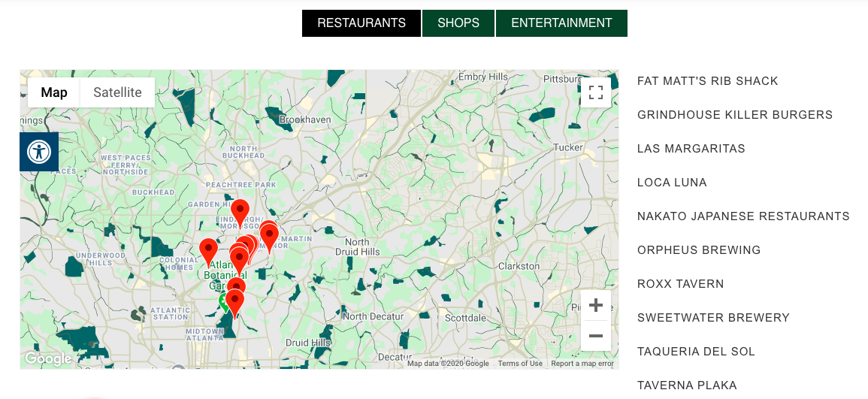Viewport: 868px width, 399px height.
Task: Open the Shops tab
Action: coord(458,23)
